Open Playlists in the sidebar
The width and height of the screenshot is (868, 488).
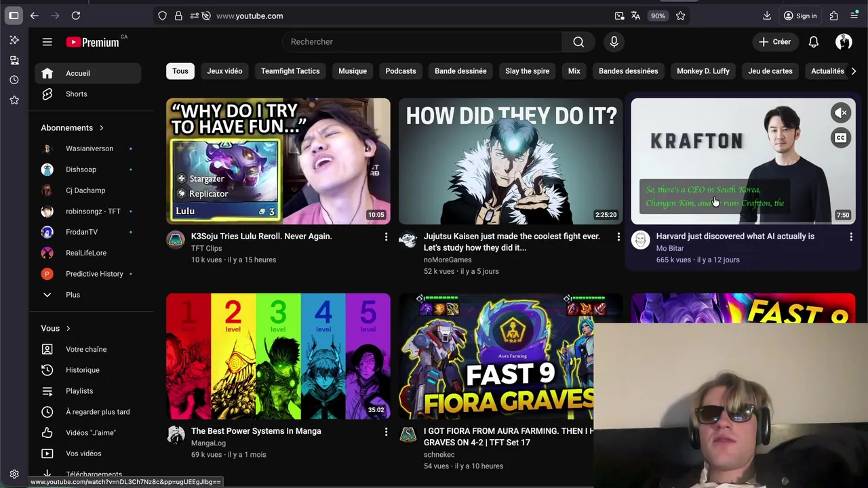88,391
